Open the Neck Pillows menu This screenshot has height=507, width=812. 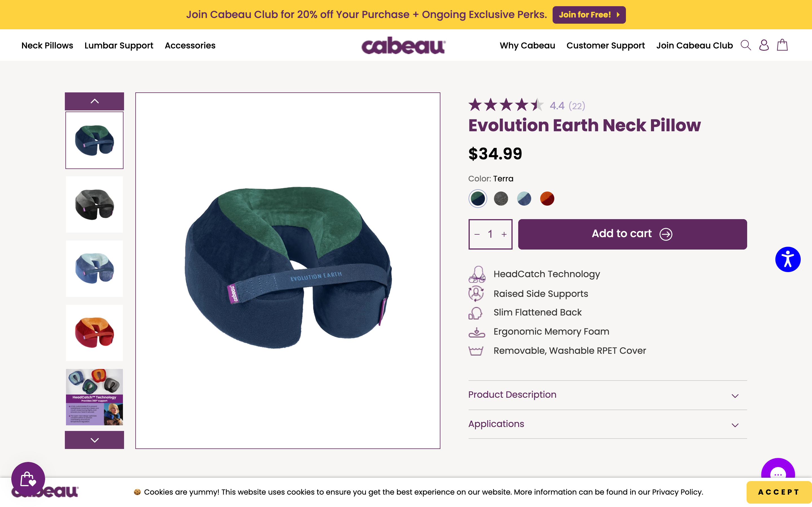[x=47, y=46]
